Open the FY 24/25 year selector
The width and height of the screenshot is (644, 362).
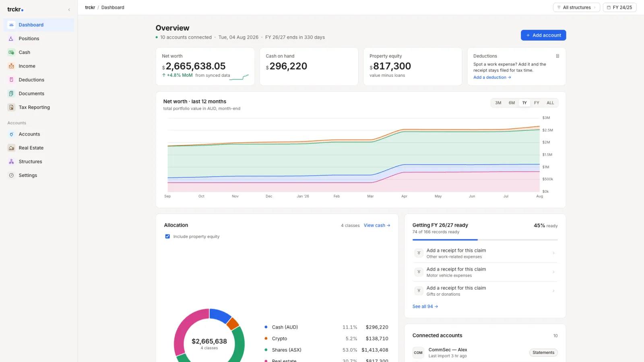pyautogui.click(x=619, y=8)
